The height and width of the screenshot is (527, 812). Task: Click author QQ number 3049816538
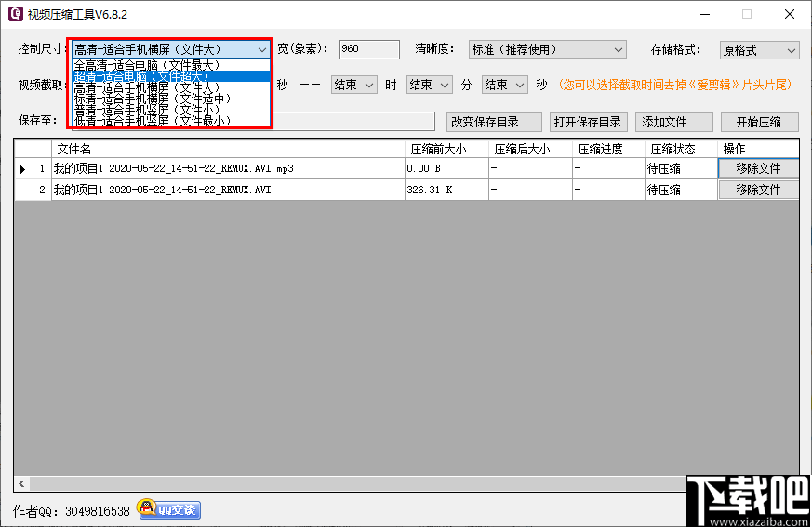point(98,511)
